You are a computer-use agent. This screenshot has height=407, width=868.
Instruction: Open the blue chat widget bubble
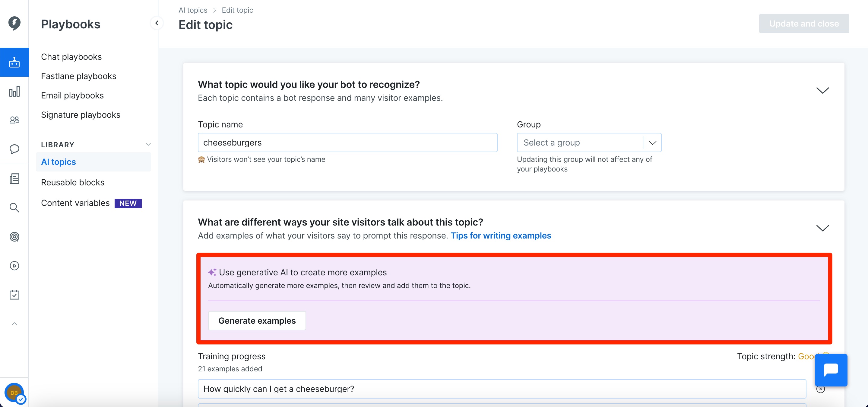coord(831,370)
